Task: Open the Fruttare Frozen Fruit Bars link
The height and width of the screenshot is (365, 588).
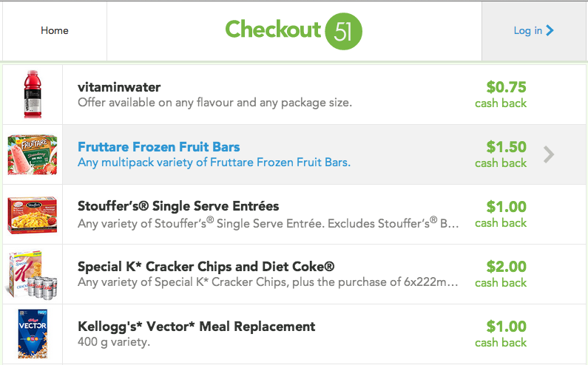Action: tap(159, 146)
